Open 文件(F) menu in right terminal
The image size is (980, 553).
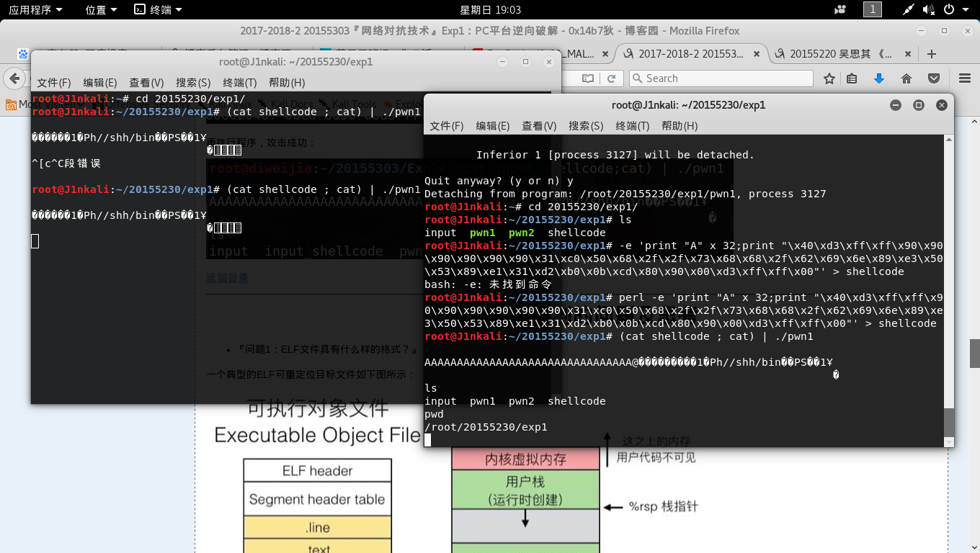click(x=447, y=126)
